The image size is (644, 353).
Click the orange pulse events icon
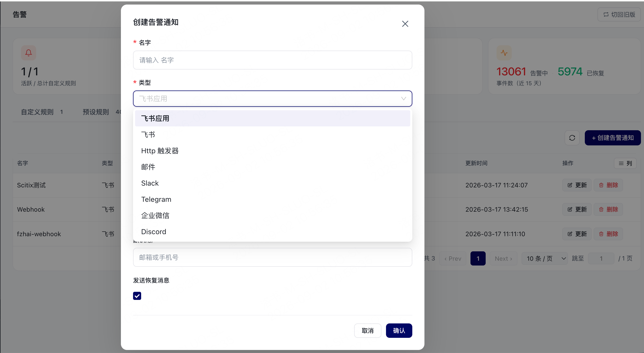[504, 53]
